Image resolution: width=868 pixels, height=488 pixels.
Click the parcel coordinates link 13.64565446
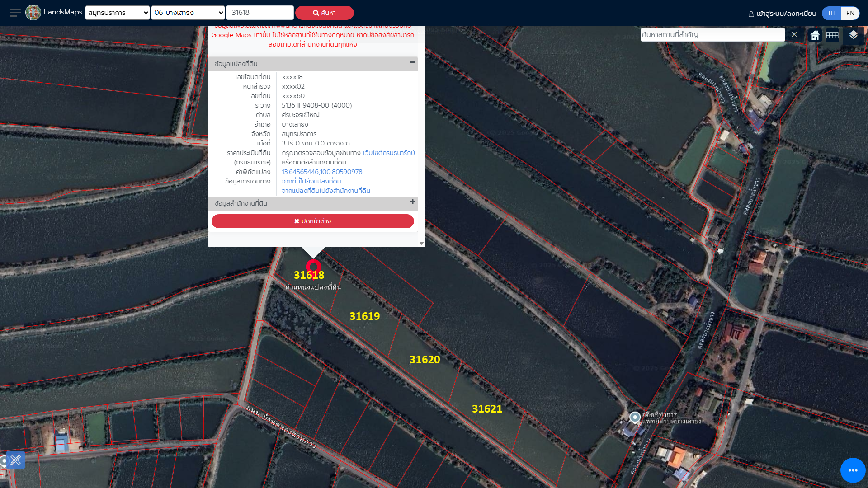click(x=322, y=172)
